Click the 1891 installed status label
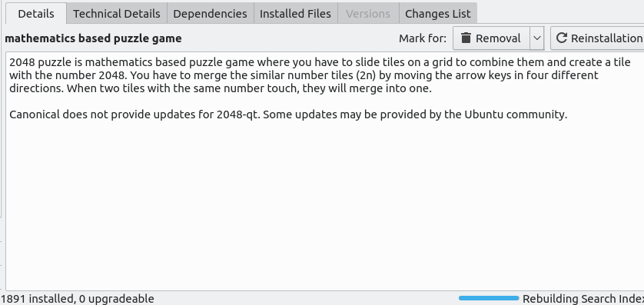The width and height of the screenshot is (644, 305). 78,298
